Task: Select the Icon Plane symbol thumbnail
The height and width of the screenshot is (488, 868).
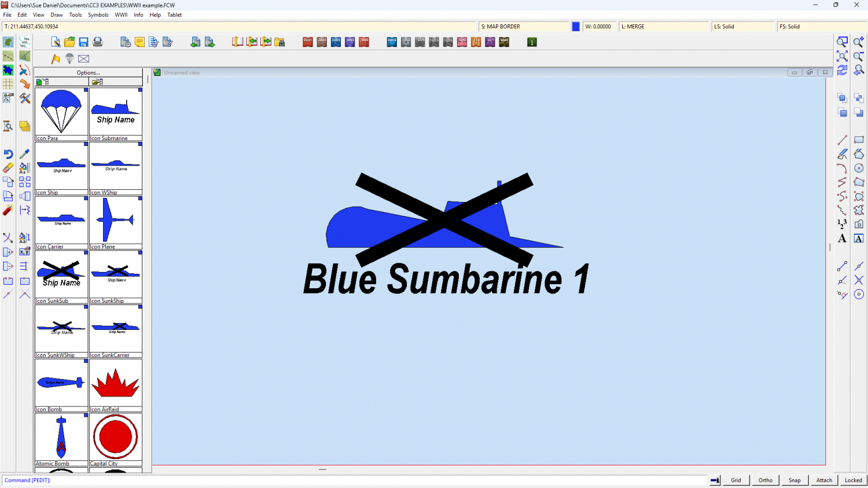Action: (x=116, y=221)
